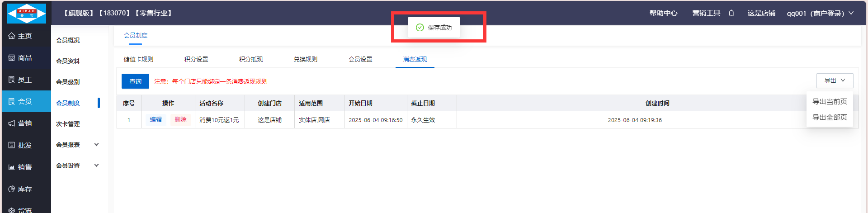Click the 永久生效 end date cell
This screenshot has height=213, width=868.
(423, 120)
